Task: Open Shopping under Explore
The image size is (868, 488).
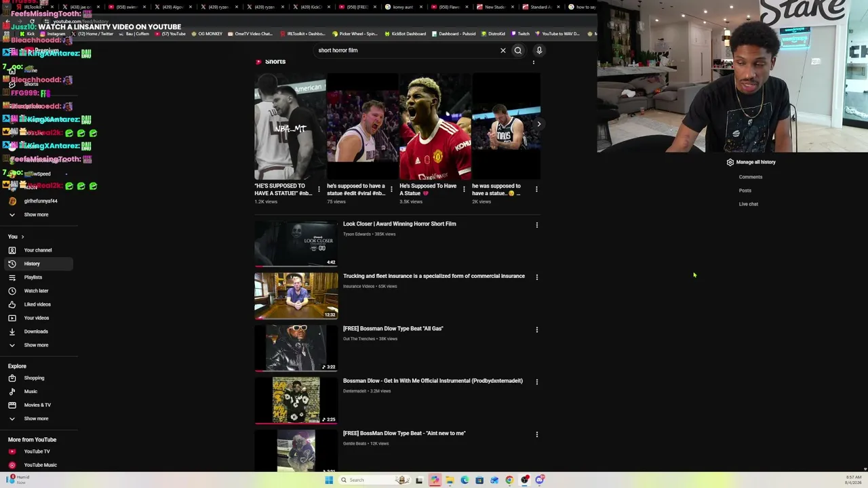Action: pyautogui.click(x=37, y=378)
